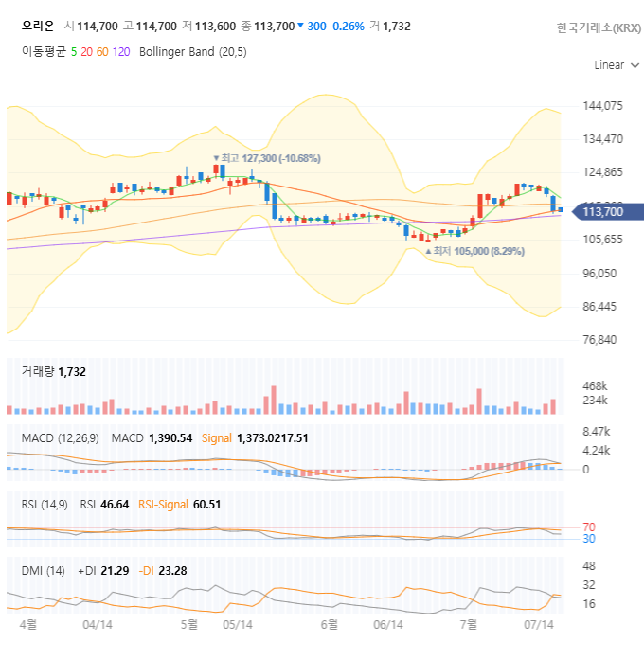This screenshot has width=644, height=660.
Task: Click the 144,075 price axis label
Action: click(602, 106)
